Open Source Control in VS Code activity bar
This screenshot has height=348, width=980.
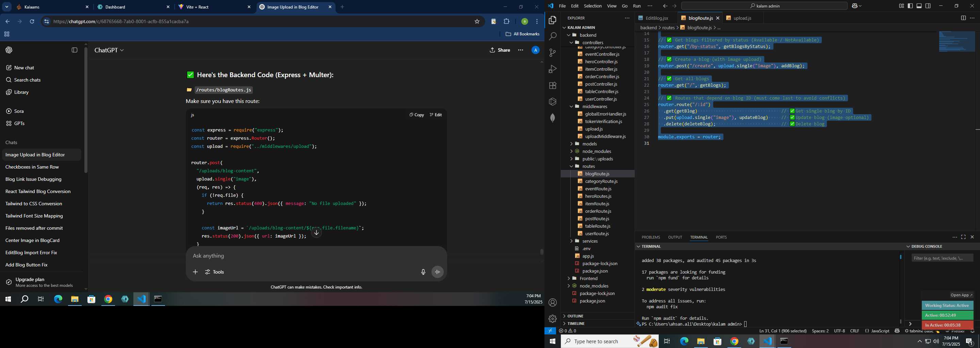tap(552, 53)
